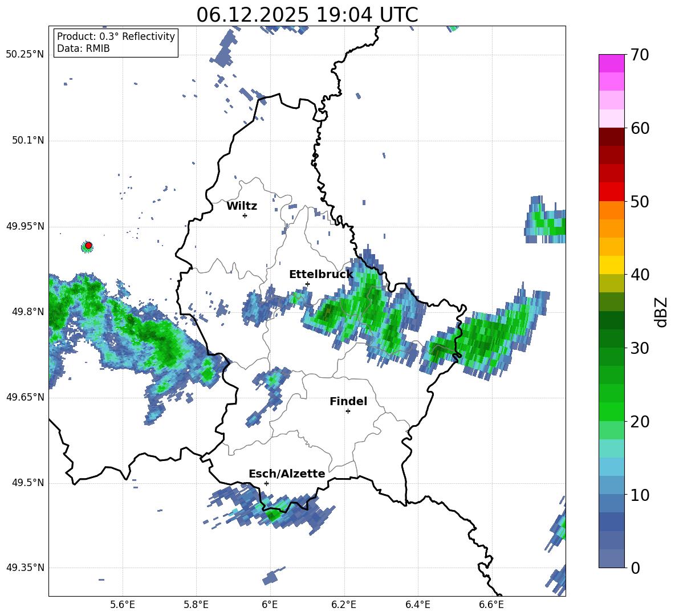This screenshot has width=675, height=616.
Task: Click the 5.8°E longitude label
Action: tap(196, 605)
